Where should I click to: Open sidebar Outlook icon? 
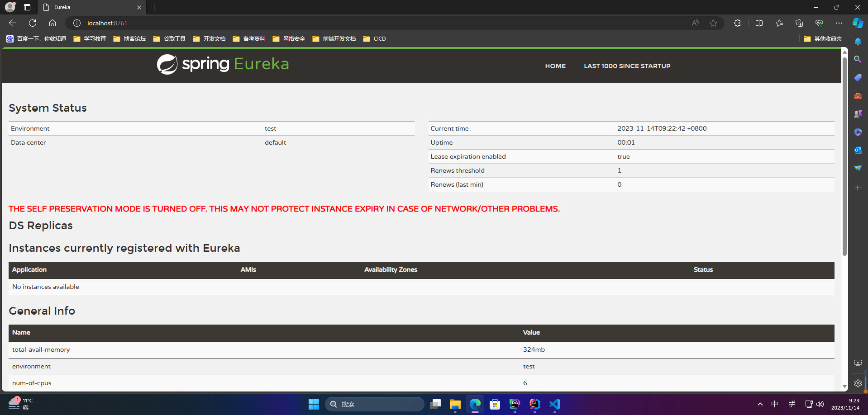(x=858, y=150)
